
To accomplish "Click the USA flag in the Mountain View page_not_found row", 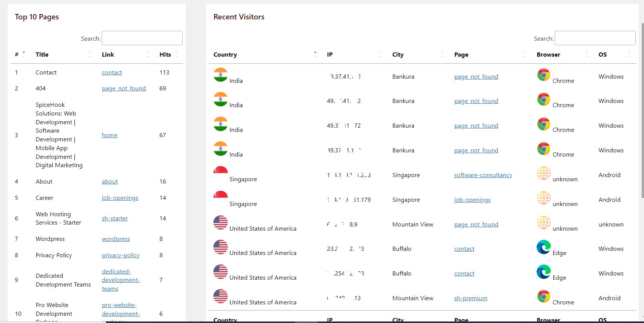I will tap(221, 223).
